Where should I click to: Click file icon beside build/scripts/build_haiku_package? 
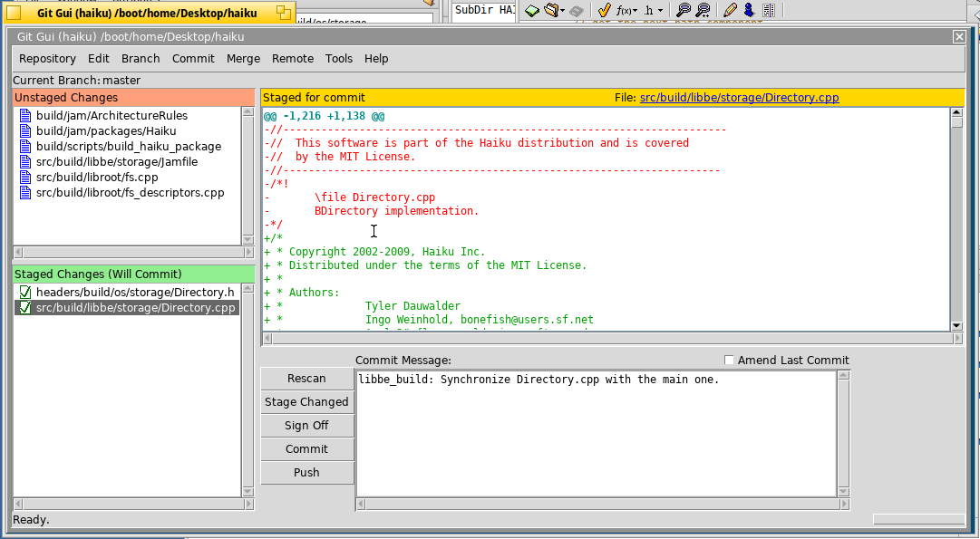click(25, 146)
